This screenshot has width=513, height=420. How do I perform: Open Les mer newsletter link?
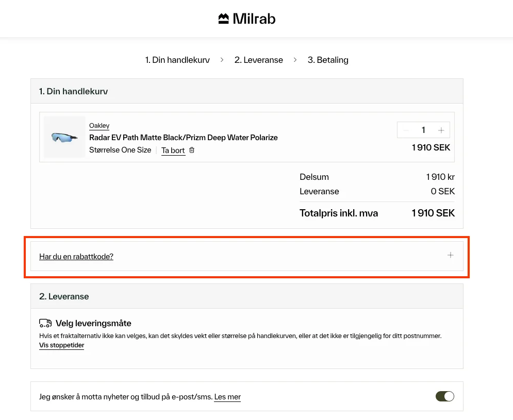pyautogui.click(x=227, y=397)
